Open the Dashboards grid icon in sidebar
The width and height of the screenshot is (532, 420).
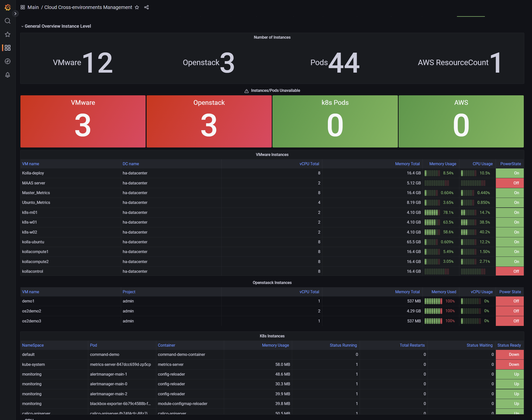8,48
